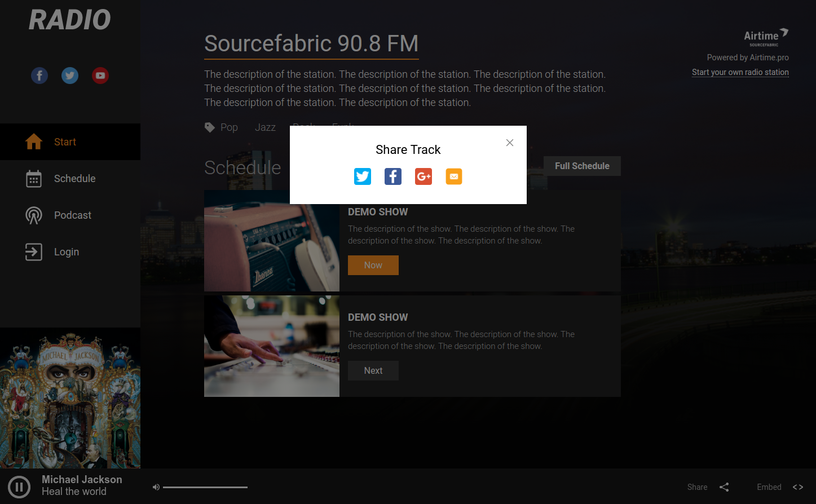Share track by email icon
Image resolution: width=816 pixels, height=504 pixels.
click(x=454, y=176)
